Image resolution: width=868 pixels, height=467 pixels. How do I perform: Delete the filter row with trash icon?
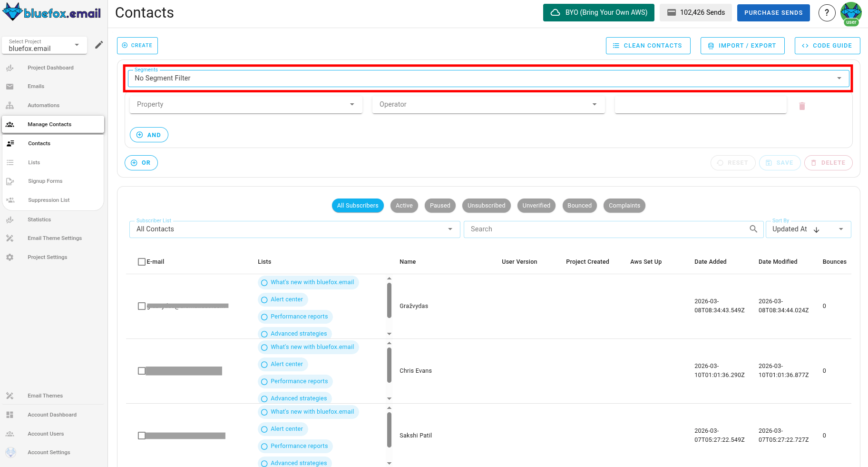(x=802, y=106)
